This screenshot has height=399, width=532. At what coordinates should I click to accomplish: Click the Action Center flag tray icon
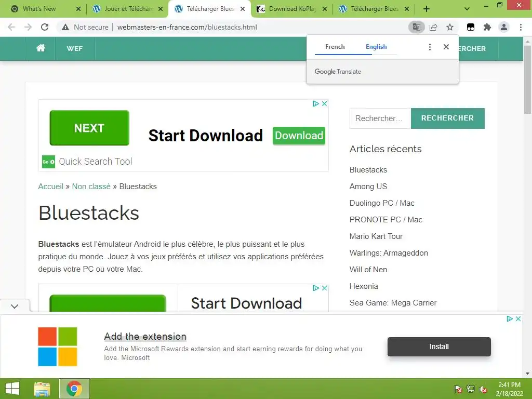(x=458, y=389)
